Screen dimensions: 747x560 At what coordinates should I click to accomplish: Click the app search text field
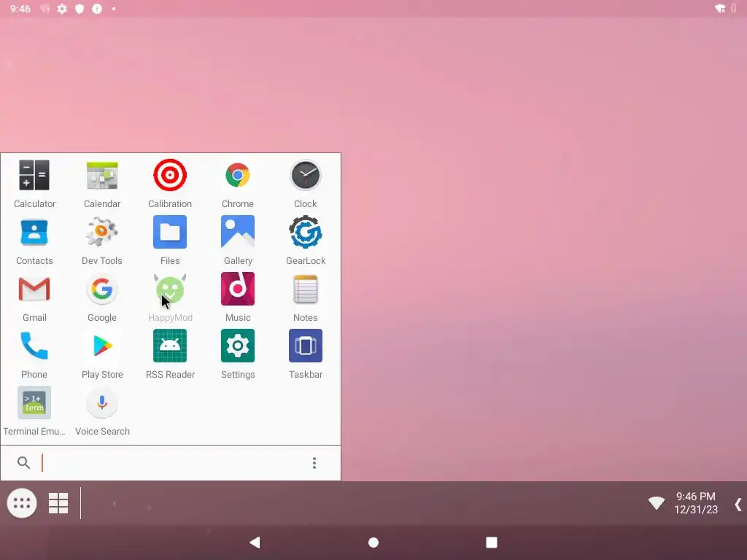[x=171, y=463]
